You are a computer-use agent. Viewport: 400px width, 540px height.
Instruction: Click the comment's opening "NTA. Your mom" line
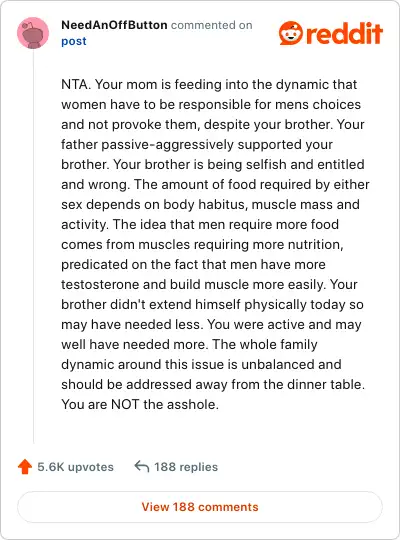209,84
